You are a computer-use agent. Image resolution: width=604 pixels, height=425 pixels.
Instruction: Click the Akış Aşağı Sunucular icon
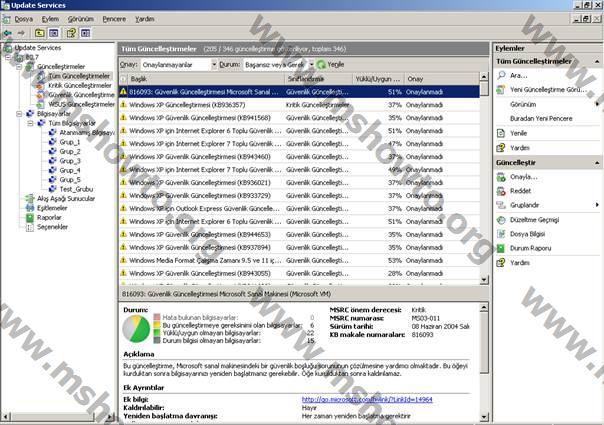(x=30, y=199)
